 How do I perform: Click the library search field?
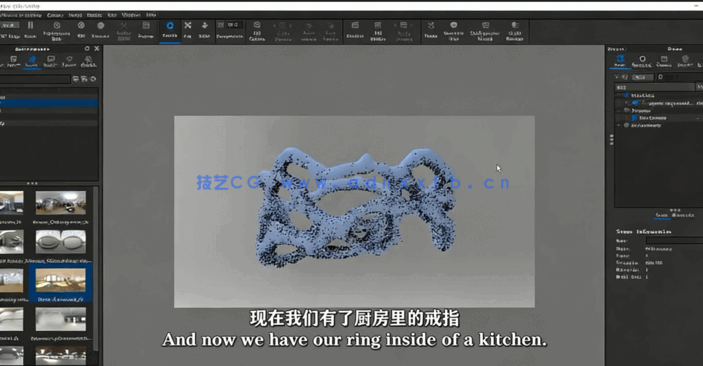click(35, 79)
